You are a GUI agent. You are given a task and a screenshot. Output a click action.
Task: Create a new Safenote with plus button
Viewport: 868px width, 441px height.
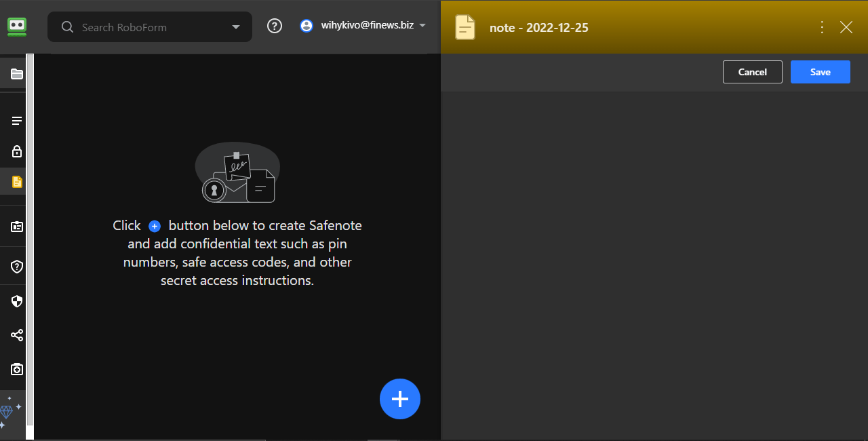(399, 399)
